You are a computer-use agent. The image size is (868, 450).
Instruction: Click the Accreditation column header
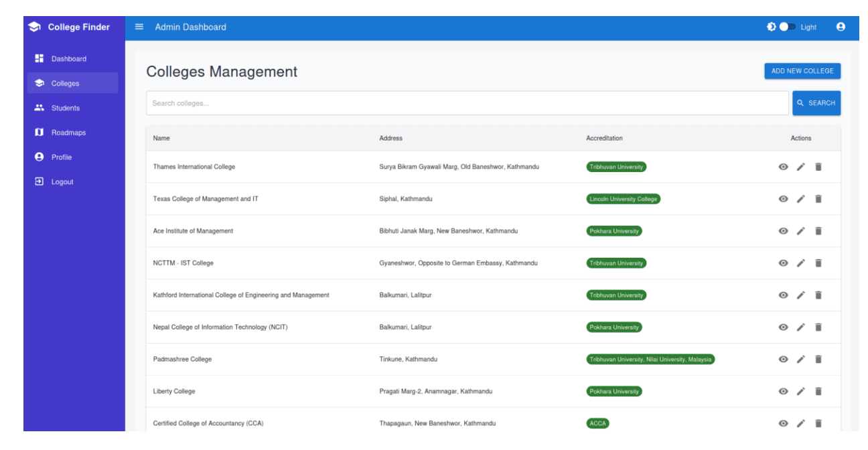604,138
